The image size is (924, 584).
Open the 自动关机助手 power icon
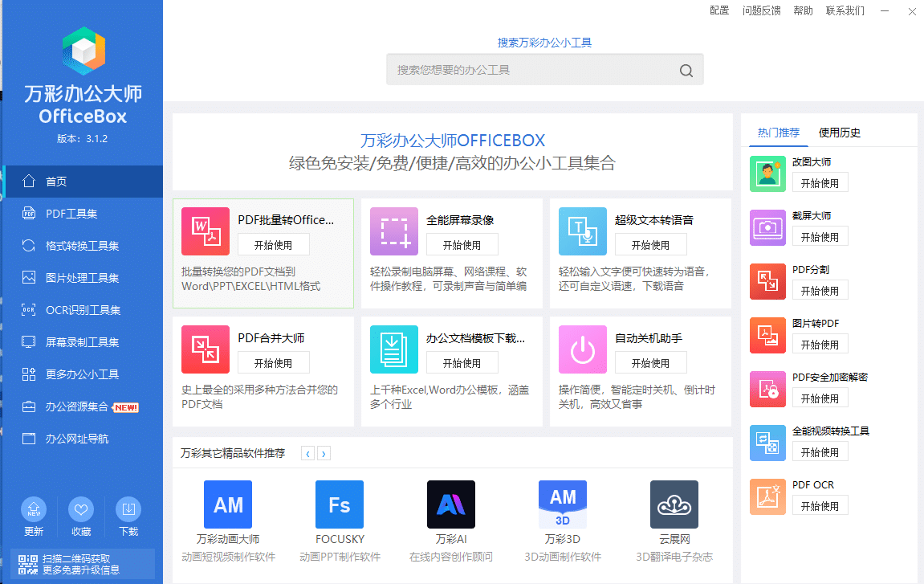[582, 349]
